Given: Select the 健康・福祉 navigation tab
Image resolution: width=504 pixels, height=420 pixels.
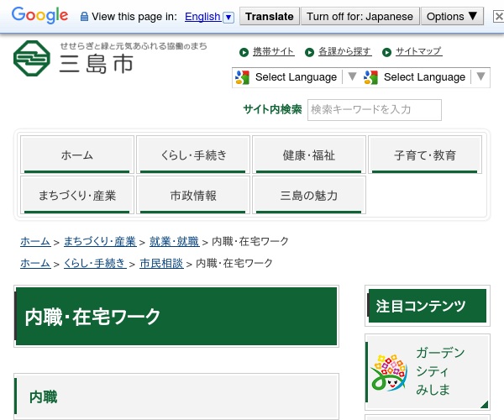Looking at the screenshot, I should (309, 155).
